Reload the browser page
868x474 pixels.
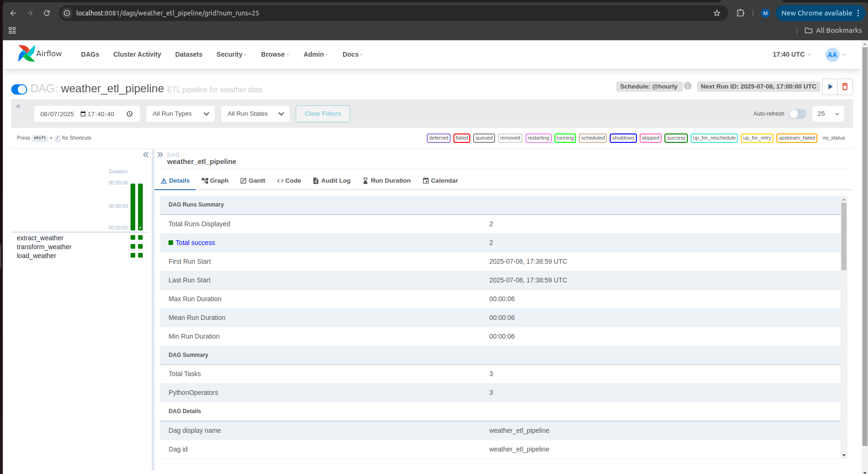[x=47, y=13]
